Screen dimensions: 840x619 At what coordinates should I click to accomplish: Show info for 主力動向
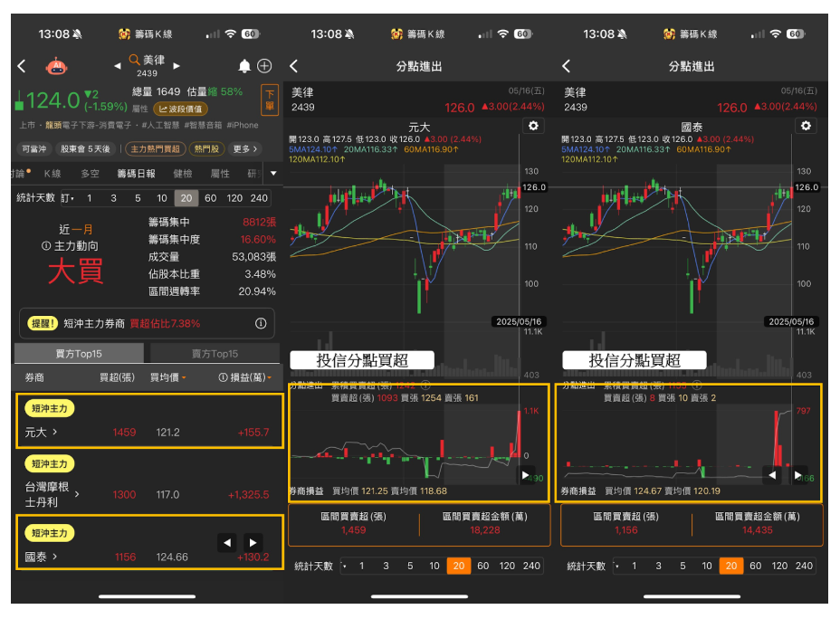point(46,246)
